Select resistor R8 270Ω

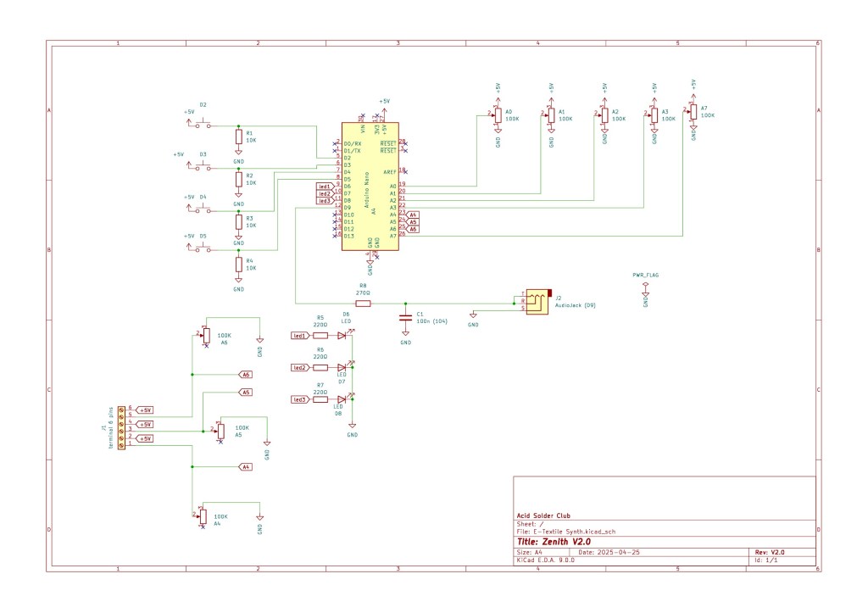[x=363, y=303]
